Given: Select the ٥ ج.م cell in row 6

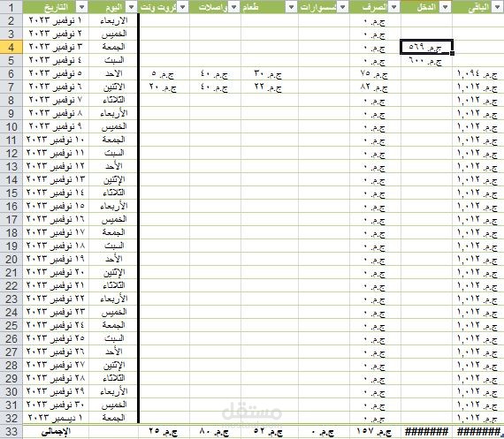Looking at the screenshot, I should [x=164, y=74].
